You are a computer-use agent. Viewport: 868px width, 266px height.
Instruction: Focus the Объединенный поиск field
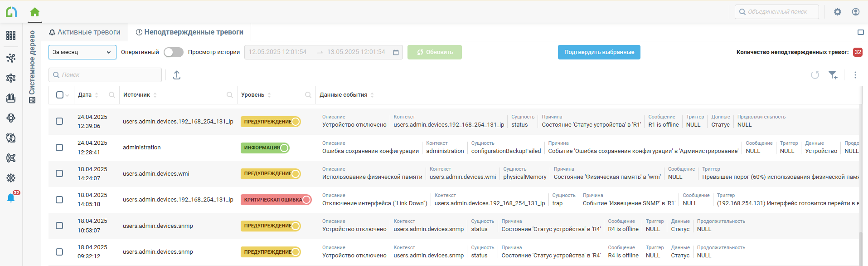pyautogui.click(x=777, y=12)
